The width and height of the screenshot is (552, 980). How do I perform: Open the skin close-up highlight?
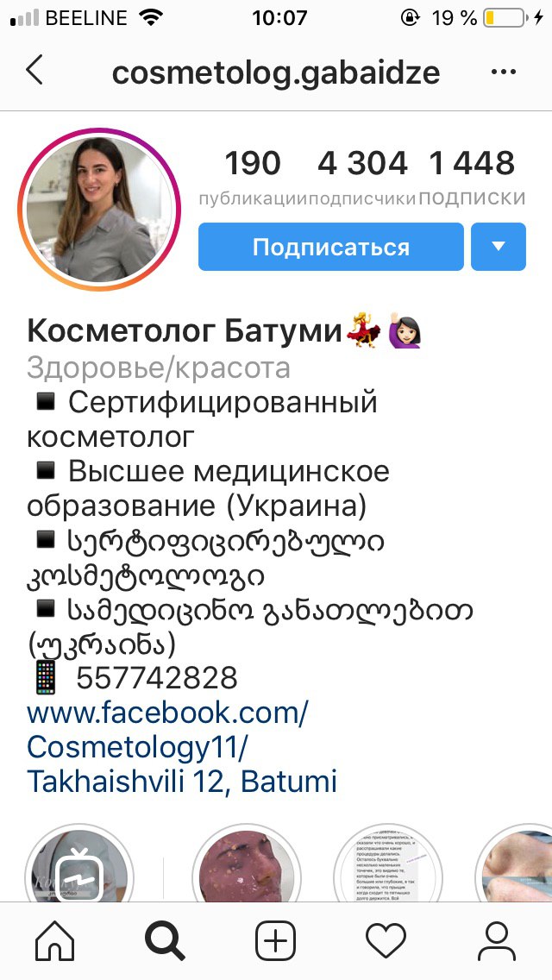pos(515,865)
